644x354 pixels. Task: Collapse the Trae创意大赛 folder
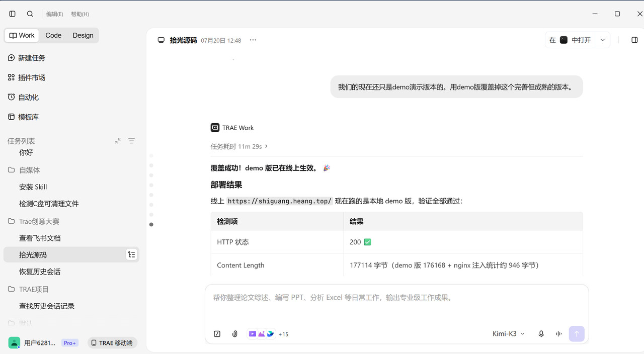[x=34, y=221]
